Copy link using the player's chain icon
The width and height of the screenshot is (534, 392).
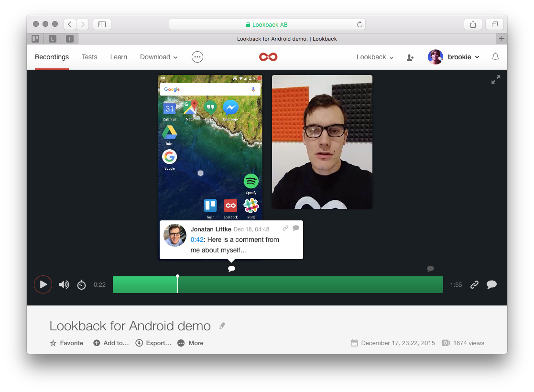(474, 285)
